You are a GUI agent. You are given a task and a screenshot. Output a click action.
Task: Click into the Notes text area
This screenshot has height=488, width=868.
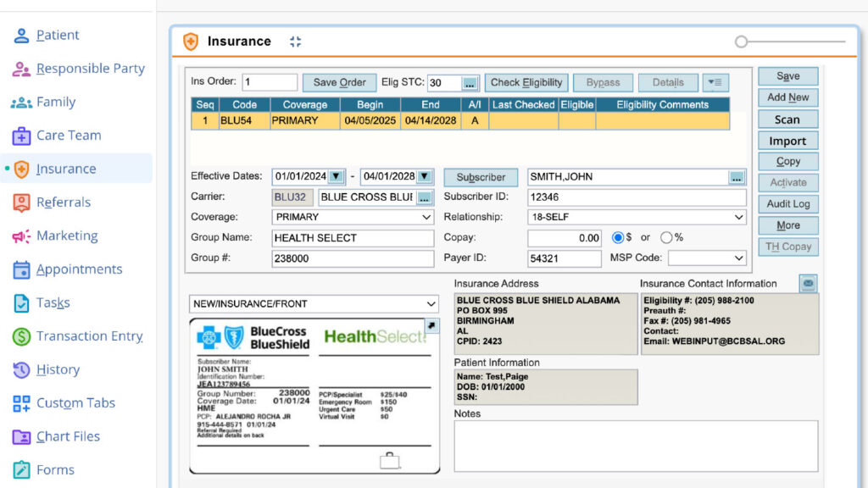[636, 446]
